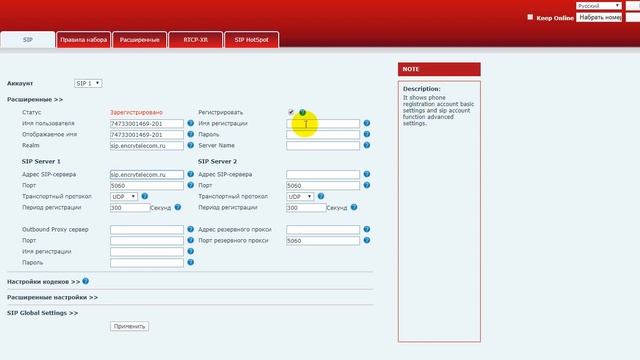Click right-column Имя регистрации input field

coord(323,123)
